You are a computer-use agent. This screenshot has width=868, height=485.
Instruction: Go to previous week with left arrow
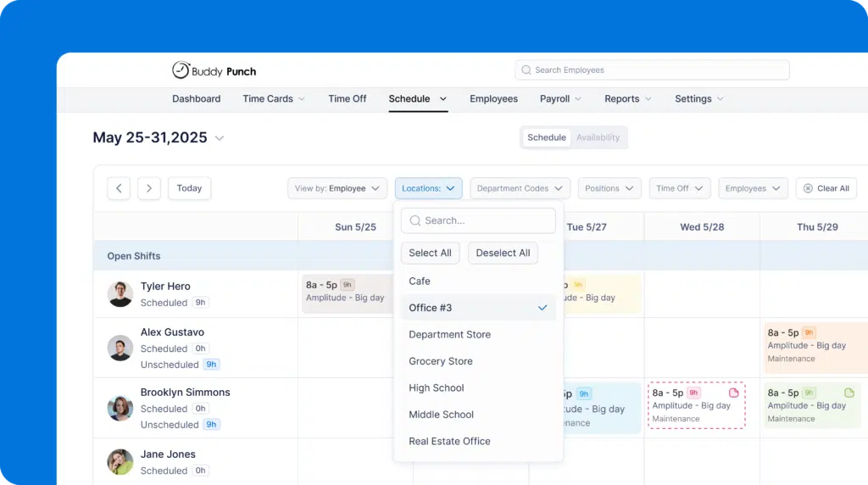coord(119,188)
